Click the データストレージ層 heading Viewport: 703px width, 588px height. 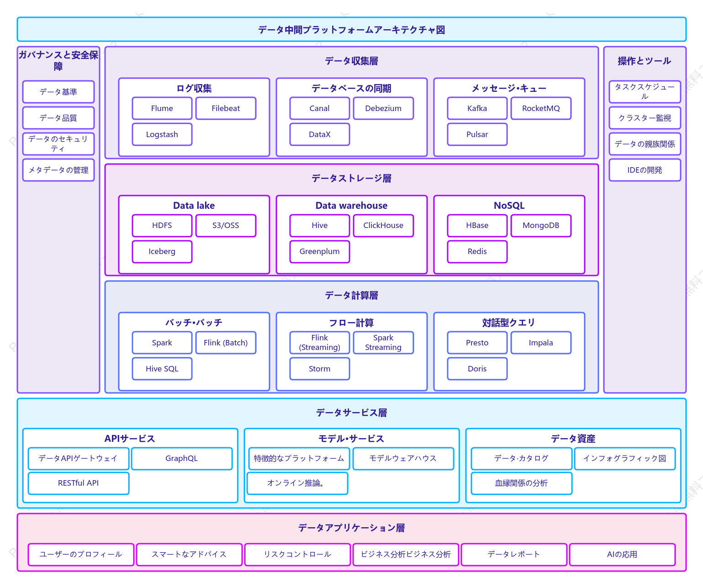pos(352,178)
